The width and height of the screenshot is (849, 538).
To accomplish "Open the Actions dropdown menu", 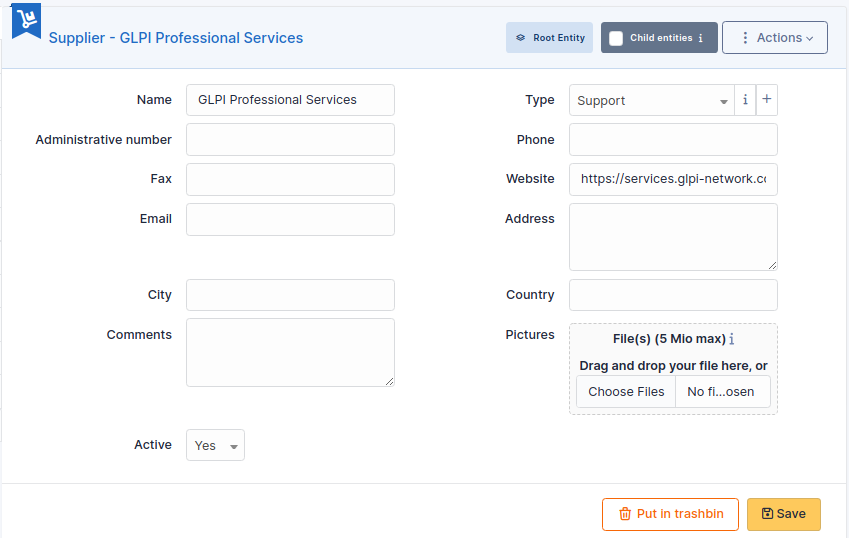I will click(x=775, y=38).
